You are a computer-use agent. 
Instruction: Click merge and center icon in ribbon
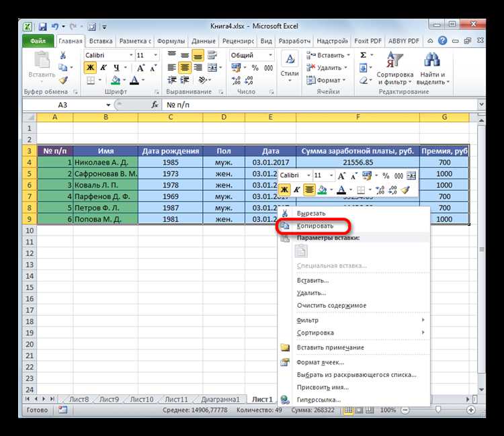(212, 67)
